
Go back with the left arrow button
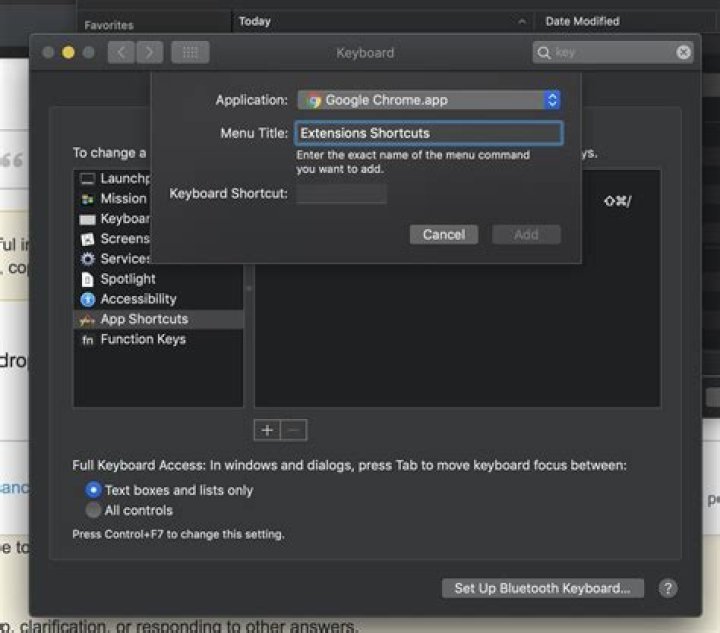(121, 52)
